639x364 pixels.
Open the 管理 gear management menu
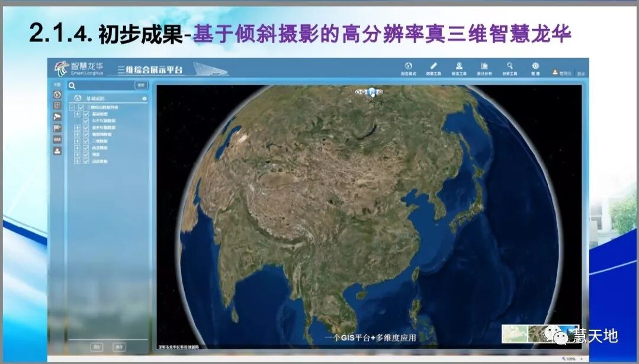click(535, 69)
